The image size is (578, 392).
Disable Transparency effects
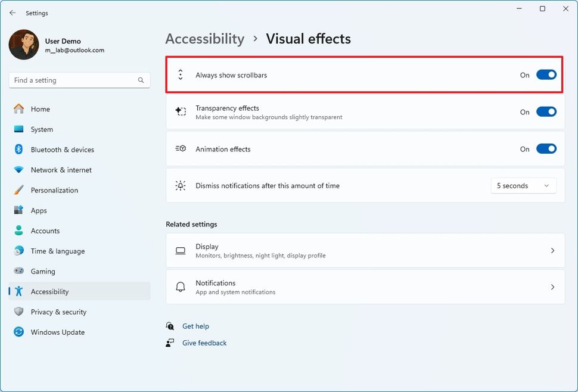click(546, 111)
